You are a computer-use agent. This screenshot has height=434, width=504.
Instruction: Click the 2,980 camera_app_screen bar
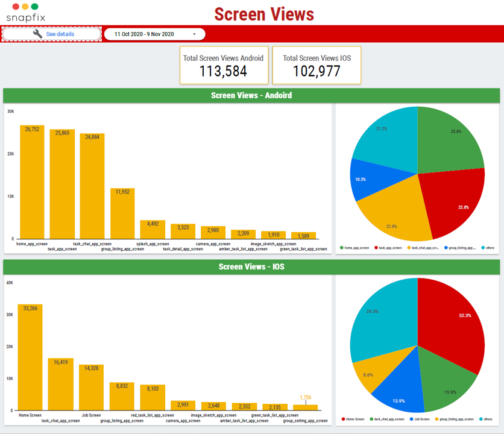[213, 233]
